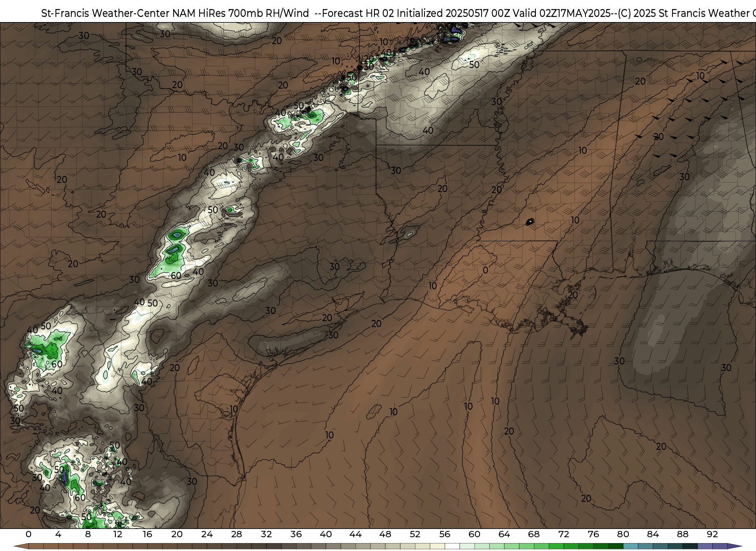Click the colorbar tick label 12
The image size is (756, 551).
coord(118,534)
